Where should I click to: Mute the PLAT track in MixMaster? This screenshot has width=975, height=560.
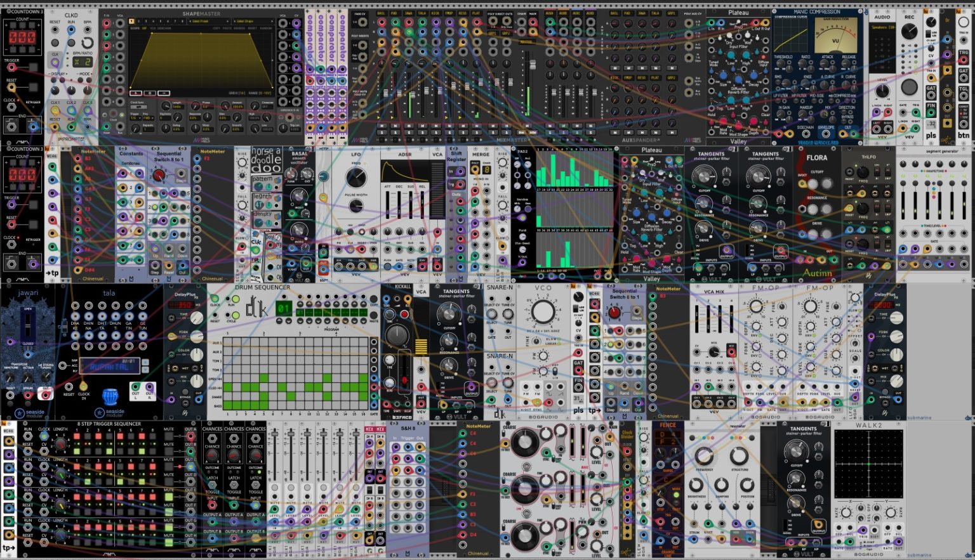pos(477,126)
